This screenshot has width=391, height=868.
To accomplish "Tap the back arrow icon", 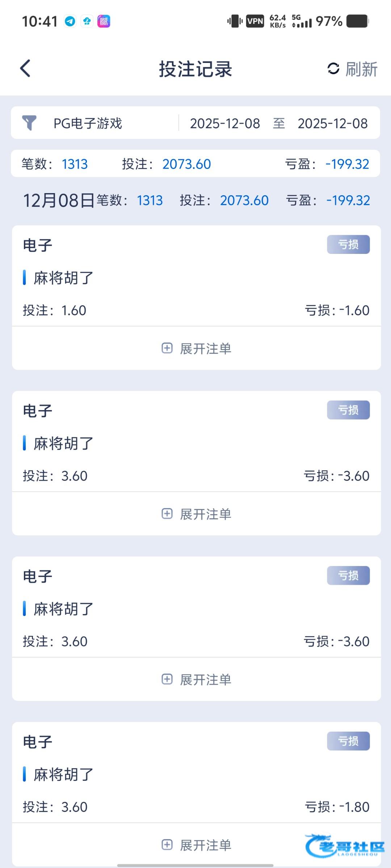I will [x=25, y=69].
